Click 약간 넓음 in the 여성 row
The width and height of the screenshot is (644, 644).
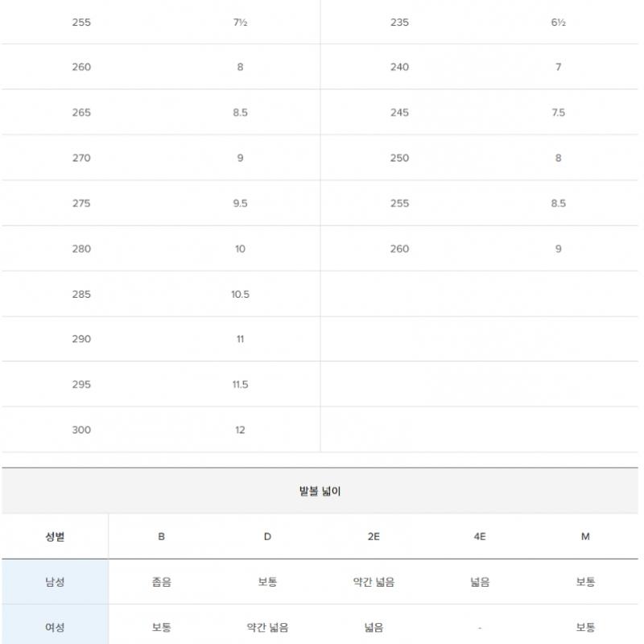click(x=267, y=626)
